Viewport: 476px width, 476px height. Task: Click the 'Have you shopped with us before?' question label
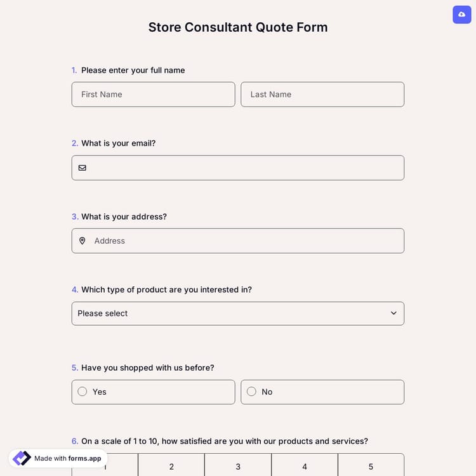(x=147, y=367)
